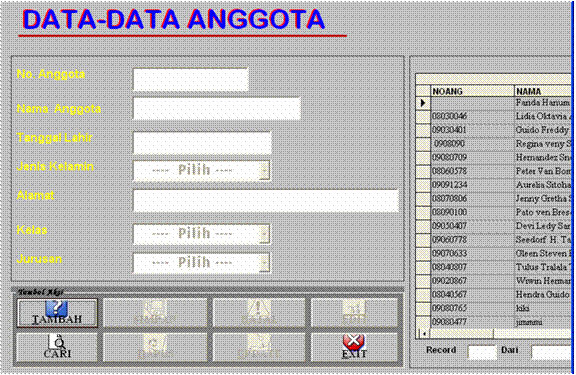Click the TAMBAH button with question mark icon

tap(57, 313)
